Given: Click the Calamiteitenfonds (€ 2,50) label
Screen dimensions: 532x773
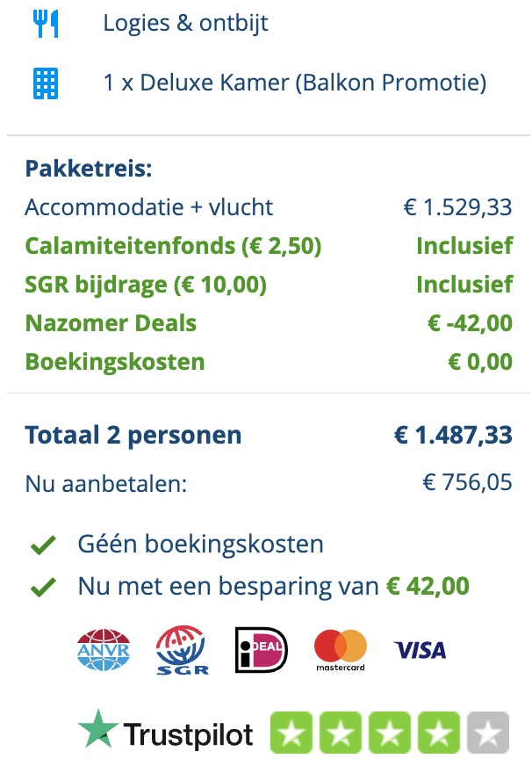Looking at the screenshot, I should click(173, 246).
